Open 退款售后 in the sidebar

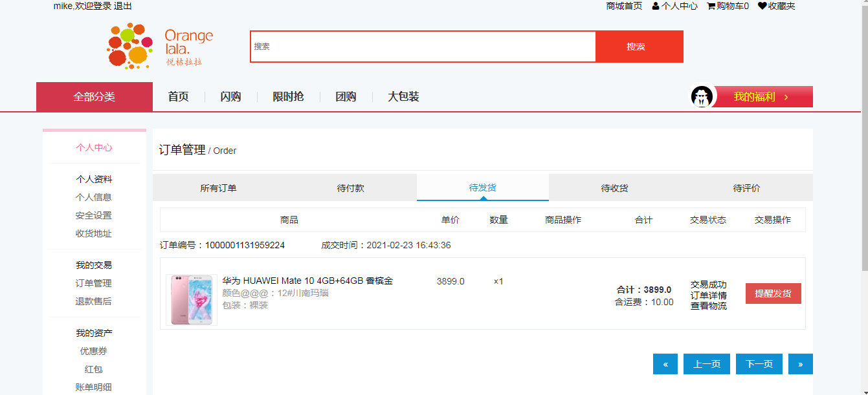[94, 301]
